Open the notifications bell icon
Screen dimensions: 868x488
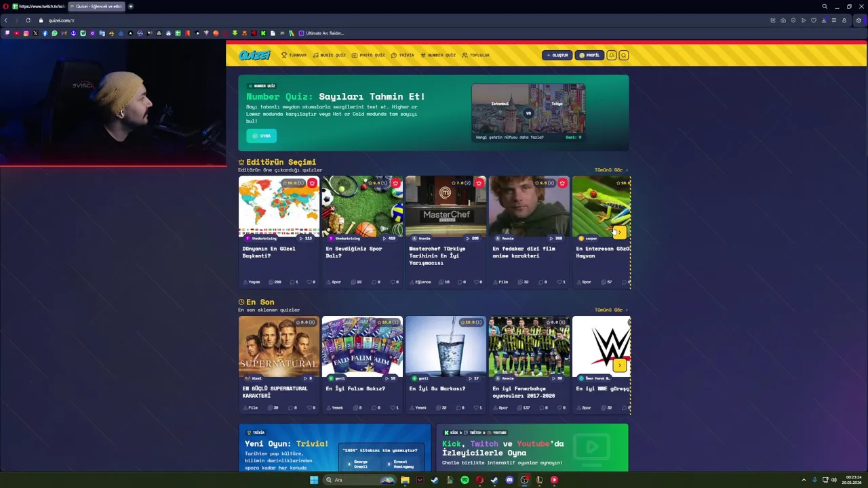(612, 55)
